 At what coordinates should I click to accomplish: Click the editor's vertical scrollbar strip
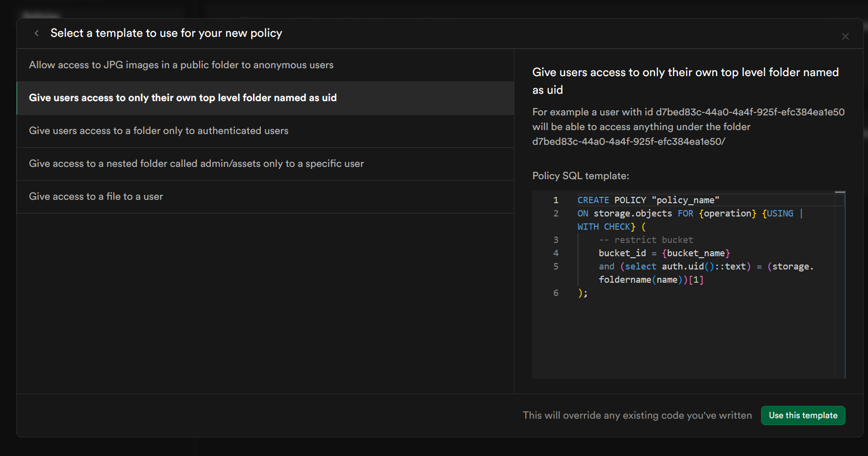tap(840, 285)
